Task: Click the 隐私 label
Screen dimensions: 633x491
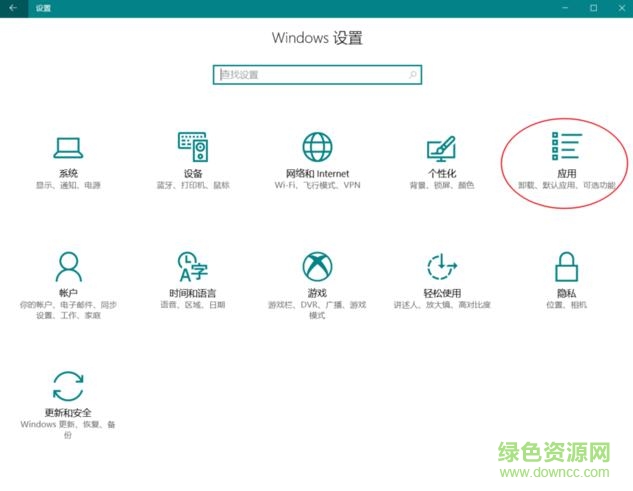Action: pyautogui.click(x=566, y=293)
